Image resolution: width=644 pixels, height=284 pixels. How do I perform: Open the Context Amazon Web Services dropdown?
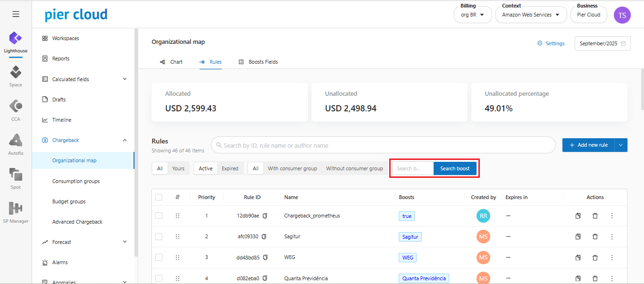click(531, 15)
